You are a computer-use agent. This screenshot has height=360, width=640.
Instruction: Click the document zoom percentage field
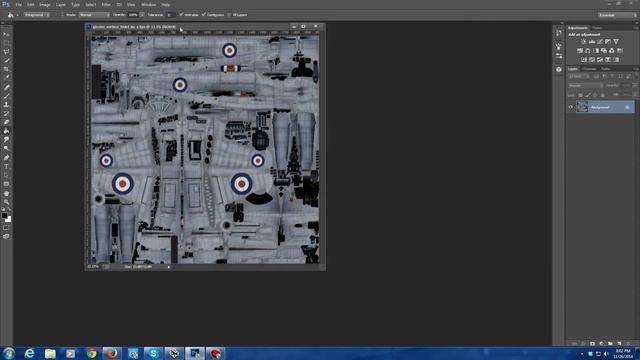93,267
